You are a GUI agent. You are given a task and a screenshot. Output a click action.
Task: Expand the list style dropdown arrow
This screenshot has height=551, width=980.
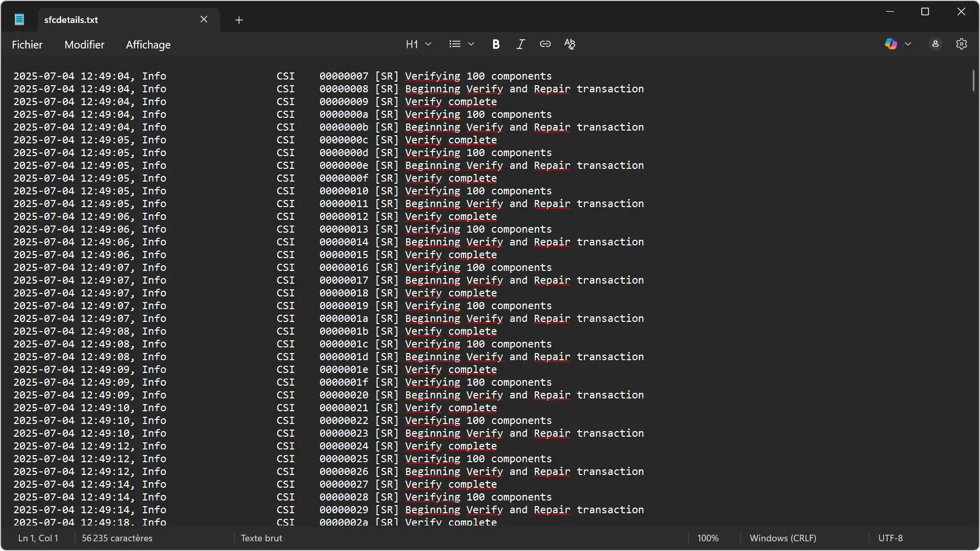click(x=471, y=44)
